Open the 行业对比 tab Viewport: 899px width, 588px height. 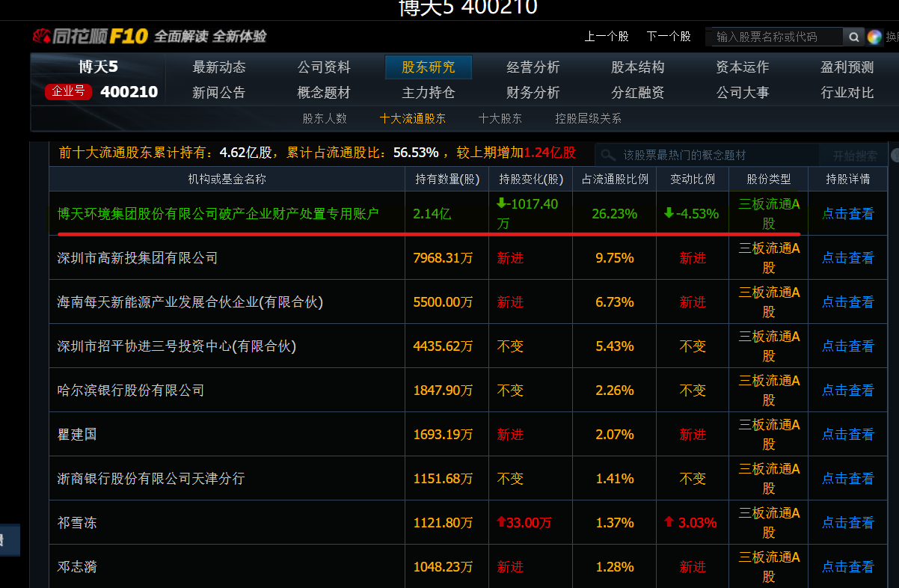point(847,93)
